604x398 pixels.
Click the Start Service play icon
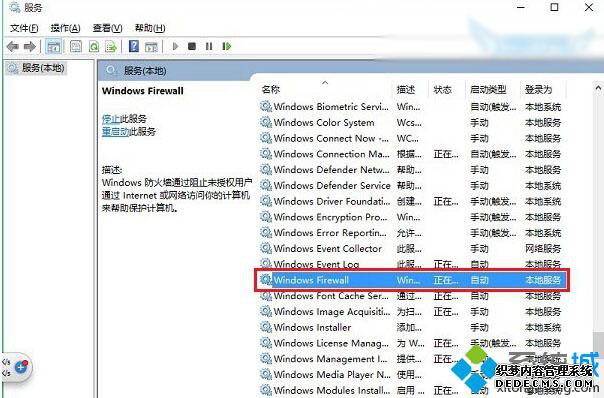coord(175,47)
